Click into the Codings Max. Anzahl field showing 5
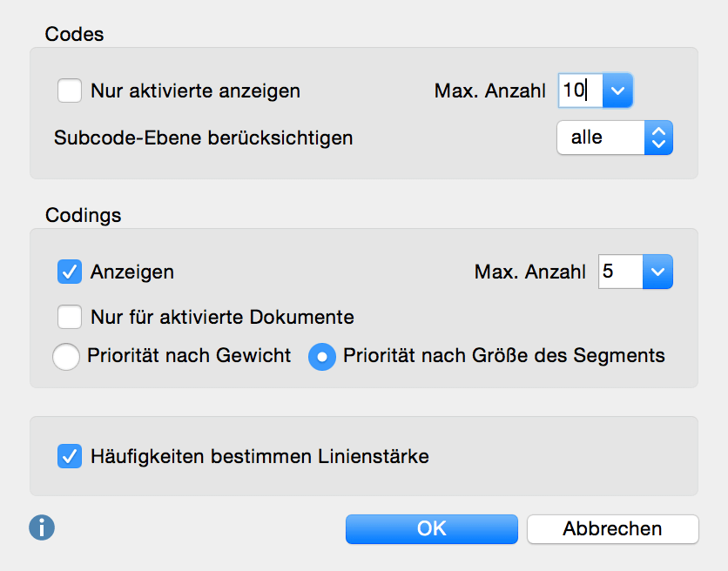This screenshot has height=571, width=728. [x=621, y=272]
